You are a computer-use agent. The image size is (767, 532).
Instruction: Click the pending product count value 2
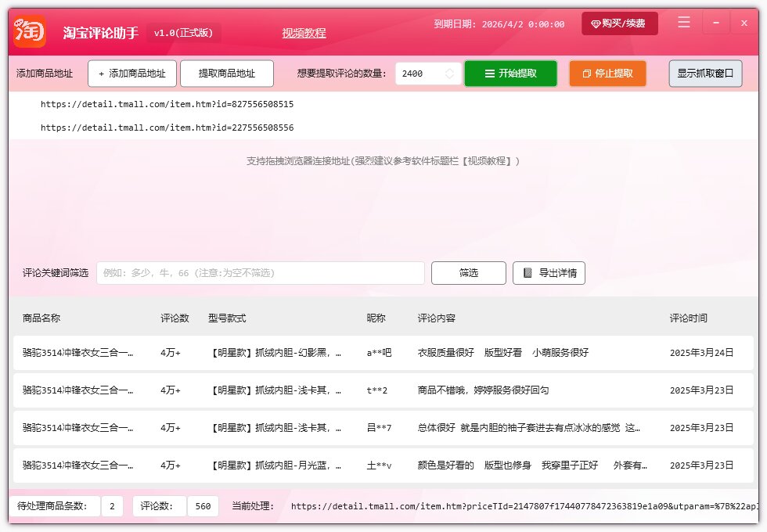(112, 506)
